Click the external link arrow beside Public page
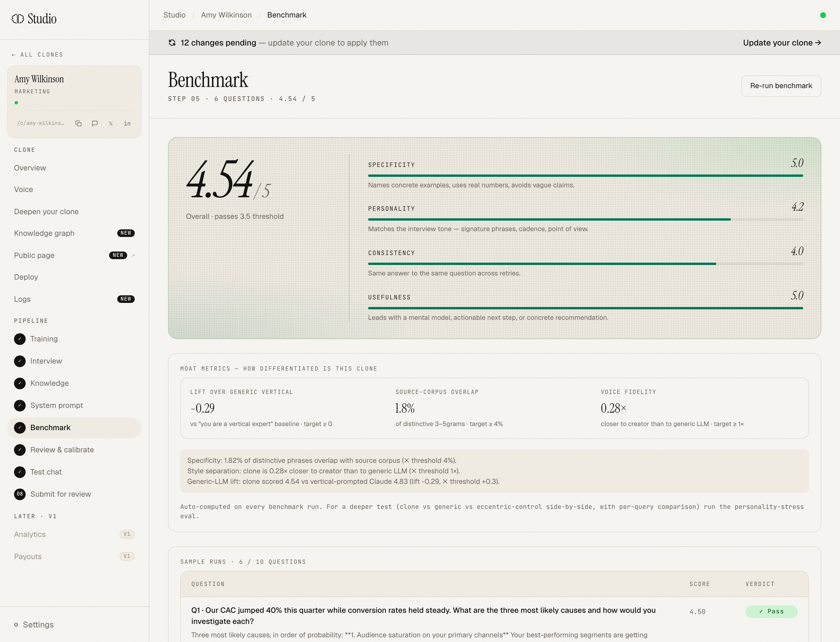The height and width of the screenshot is (642, 840). tap(133, 255)
